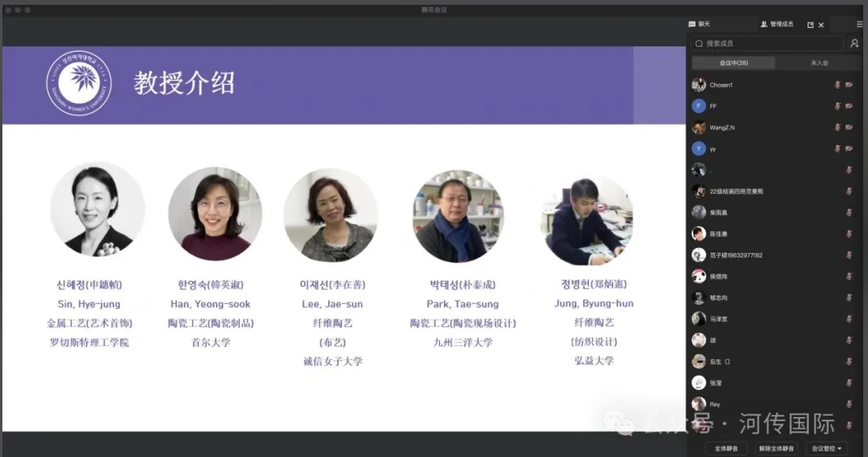Click the blue FF avatar icon

click(x=699, y=106)
